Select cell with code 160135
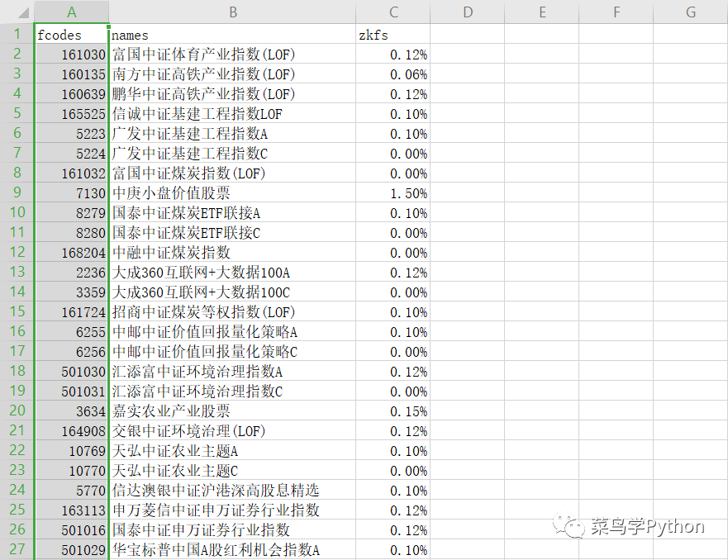Screen dimensions: 728x560 (72, 74)
